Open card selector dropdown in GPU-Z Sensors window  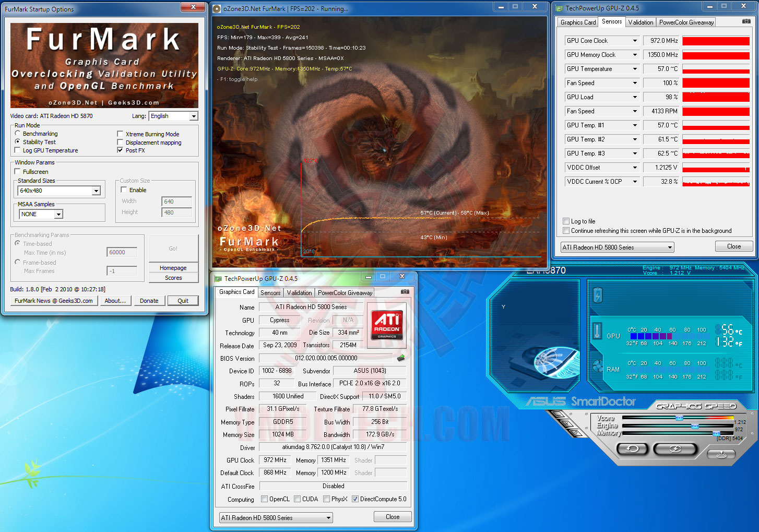click(618, 247)
